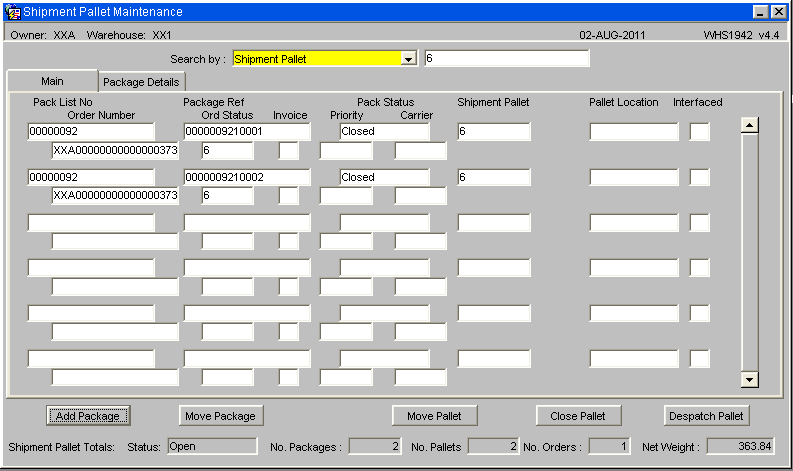
Task: Click the search value field containing 6
Action: tap(507, 58)
